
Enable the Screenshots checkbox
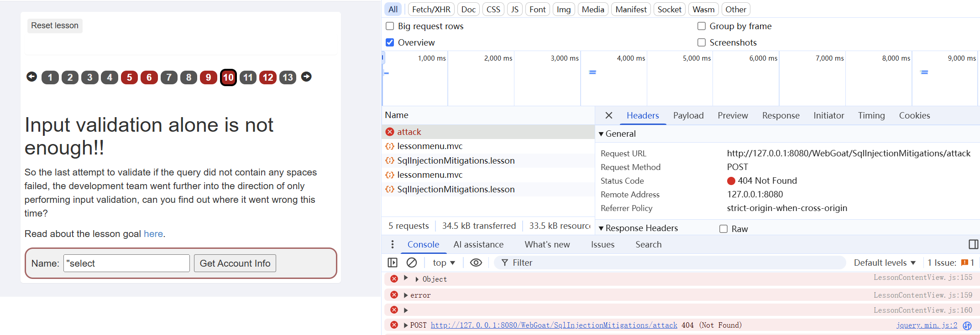coord(702,42)
